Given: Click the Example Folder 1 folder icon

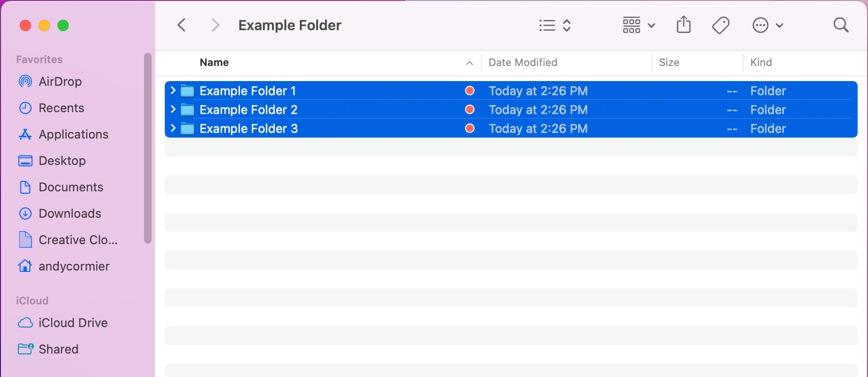Looking at the screenshot, I should (x=187, y=90).
